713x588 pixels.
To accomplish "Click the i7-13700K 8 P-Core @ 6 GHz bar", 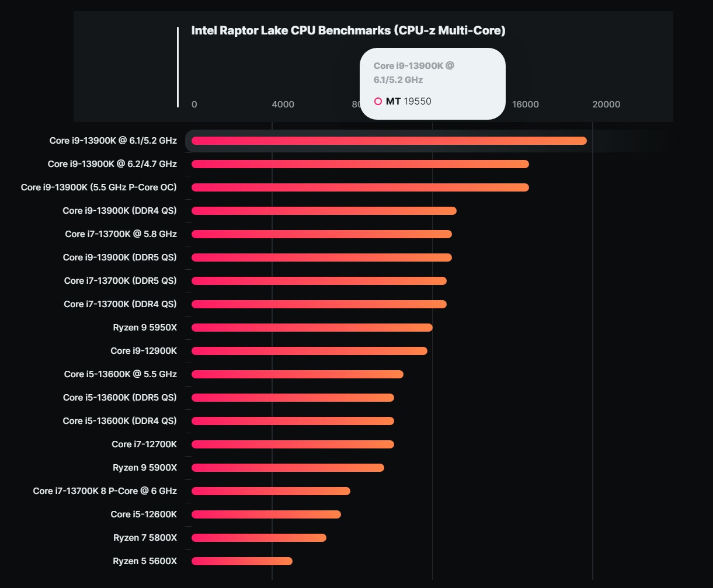I will click(271, 491).
